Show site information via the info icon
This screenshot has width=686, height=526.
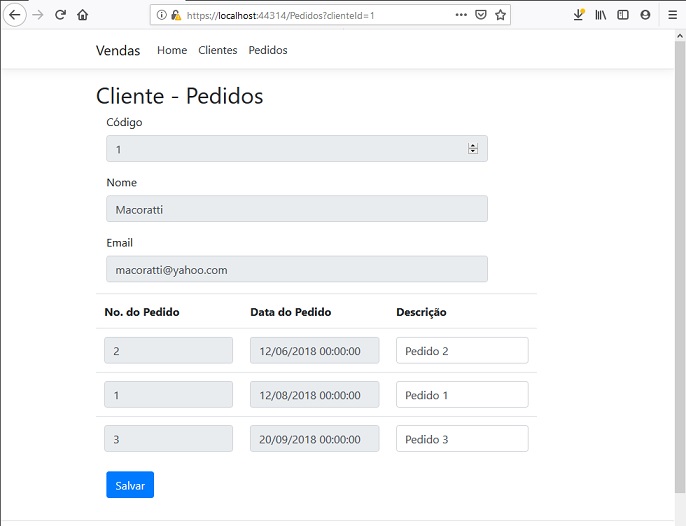(x=161, y=15)
